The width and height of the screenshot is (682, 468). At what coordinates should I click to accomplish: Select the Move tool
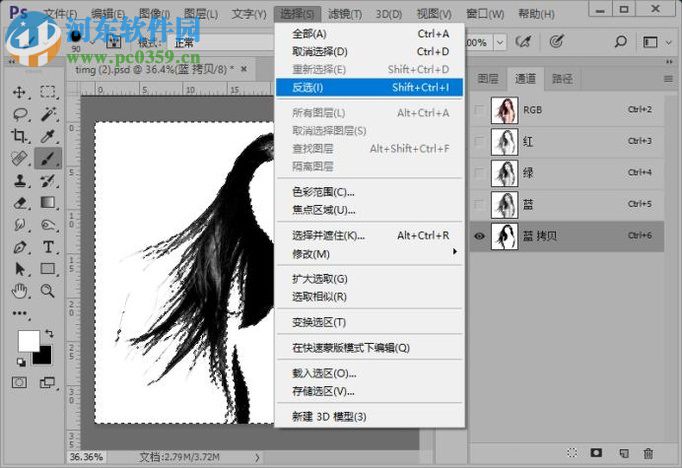coord(19,92)
